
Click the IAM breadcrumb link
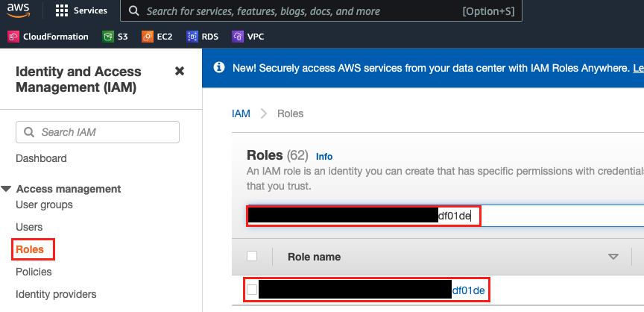click(x=241, y=113)
